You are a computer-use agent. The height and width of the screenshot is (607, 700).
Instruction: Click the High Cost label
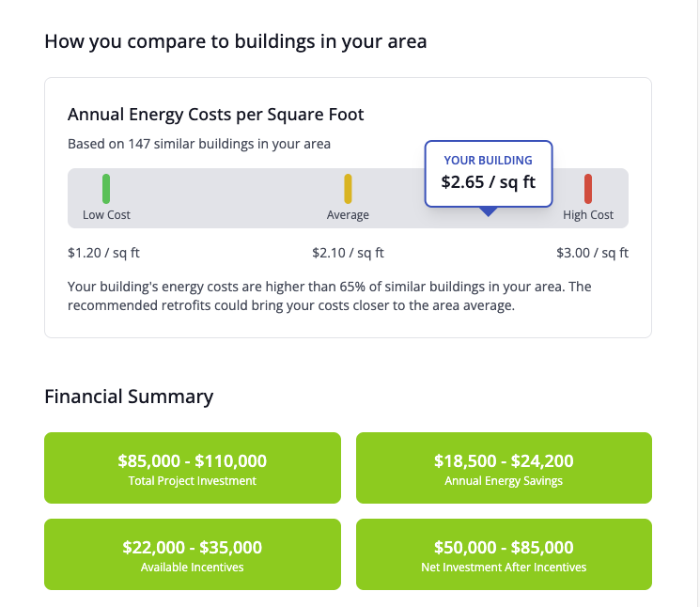588,215
